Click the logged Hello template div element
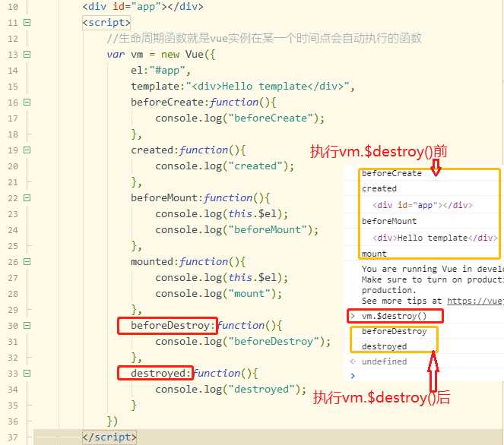Image resolution: width=504 pixels, height=445 pixels. coord(436,238)
